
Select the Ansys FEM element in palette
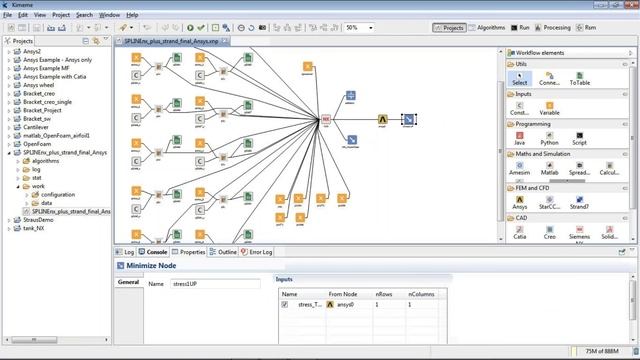pyautogui.click(x=520, y=203)
